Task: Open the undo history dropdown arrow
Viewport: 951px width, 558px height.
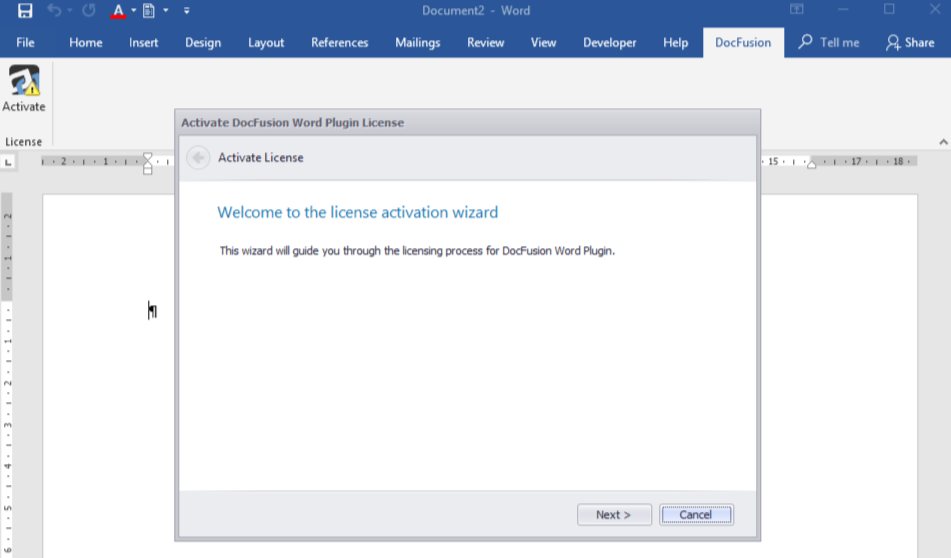Action: point(70,10)
